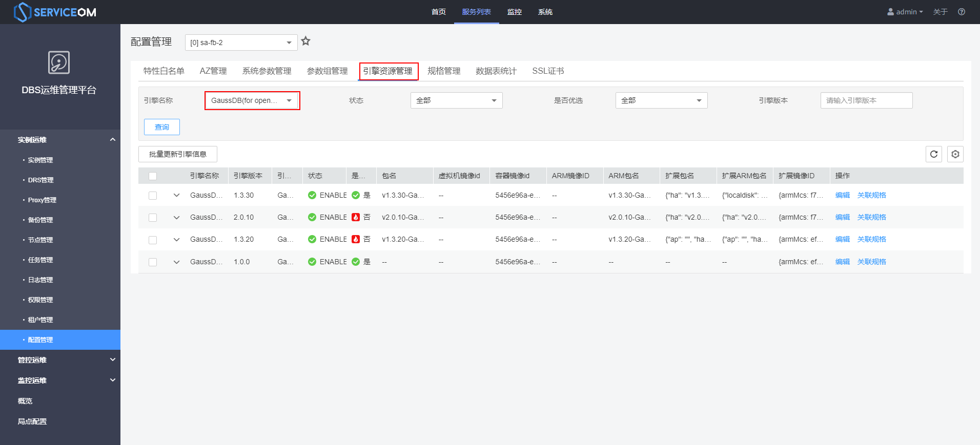Click 编辑 for version 1.3.30 row
Image resolution: width=980 pixels, height=445 pixels.
click(843, 195)
